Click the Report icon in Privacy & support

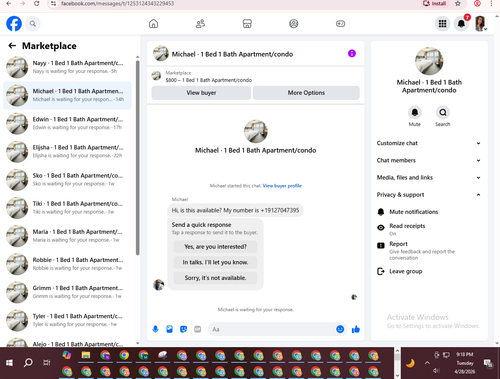[x=381, y=246]
